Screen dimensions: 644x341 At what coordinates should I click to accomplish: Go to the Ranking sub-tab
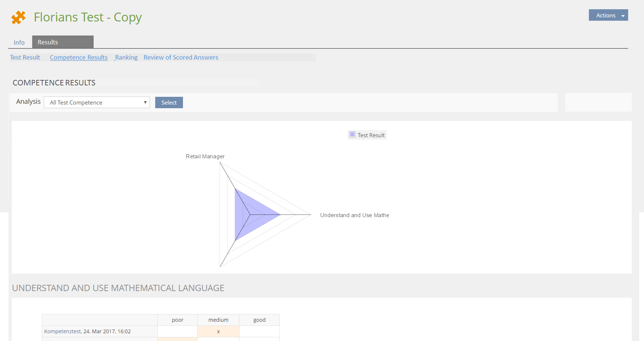tap(126, 57)
